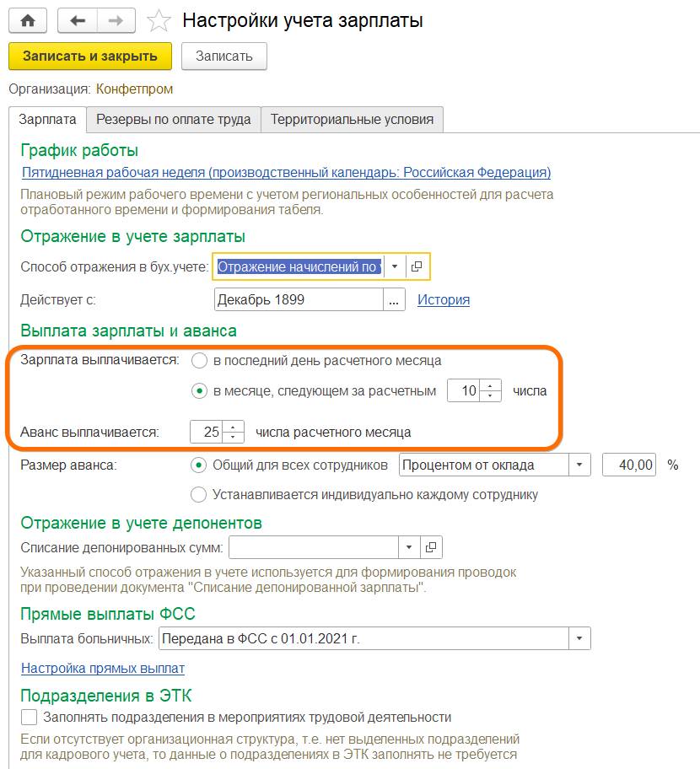Adjust the salary payment day spinner arrows
Viewport: 700px width, 769px height.
click(x=493, y=390)
